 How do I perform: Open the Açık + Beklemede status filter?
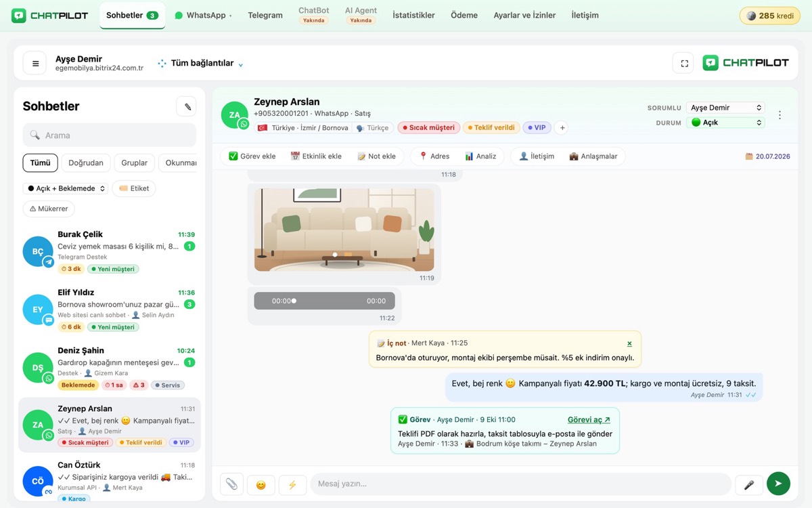tap(66, 188)
